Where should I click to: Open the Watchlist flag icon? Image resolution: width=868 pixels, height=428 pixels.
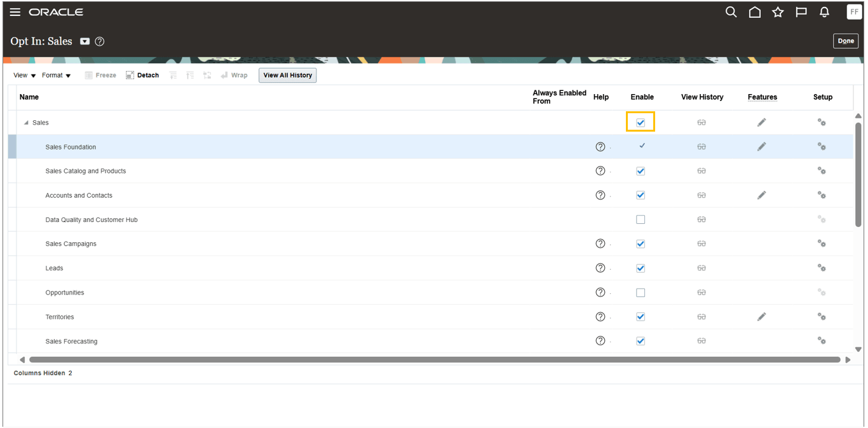801,12
